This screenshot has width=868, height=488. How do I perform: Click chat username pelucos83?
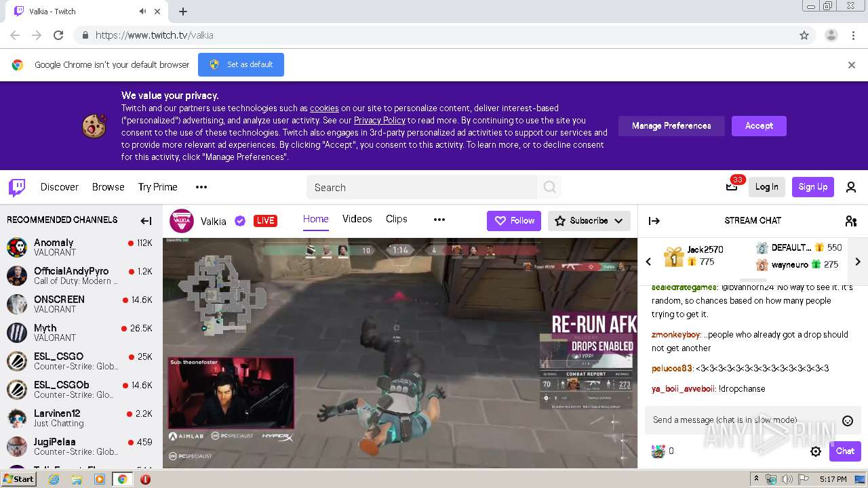(x=672, y=369)
